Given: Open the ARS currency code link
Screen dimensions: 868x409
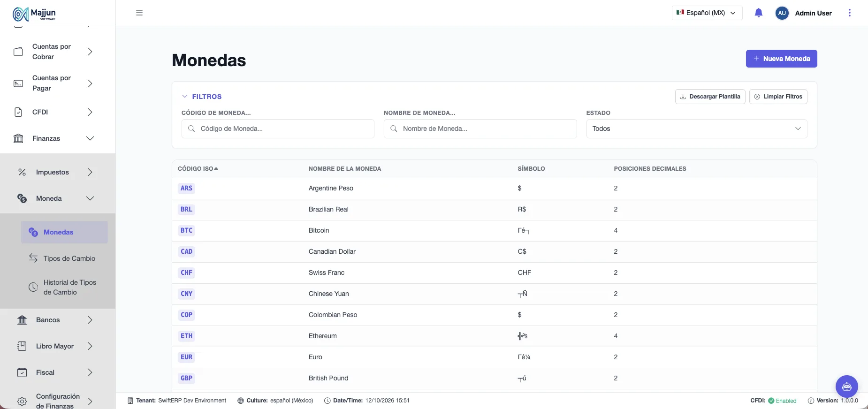Looking at the screenshot, I should click(186, 188).
